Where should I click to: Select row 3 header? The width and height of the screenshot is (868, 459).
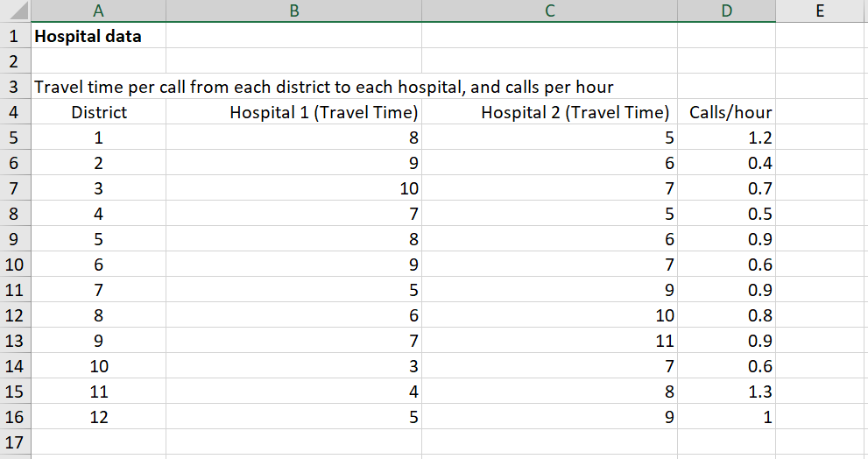point(16,87)
